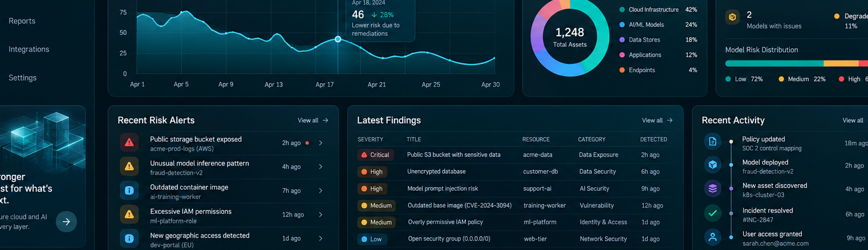Click blue info icon for outdated container alert

(129, 191)
